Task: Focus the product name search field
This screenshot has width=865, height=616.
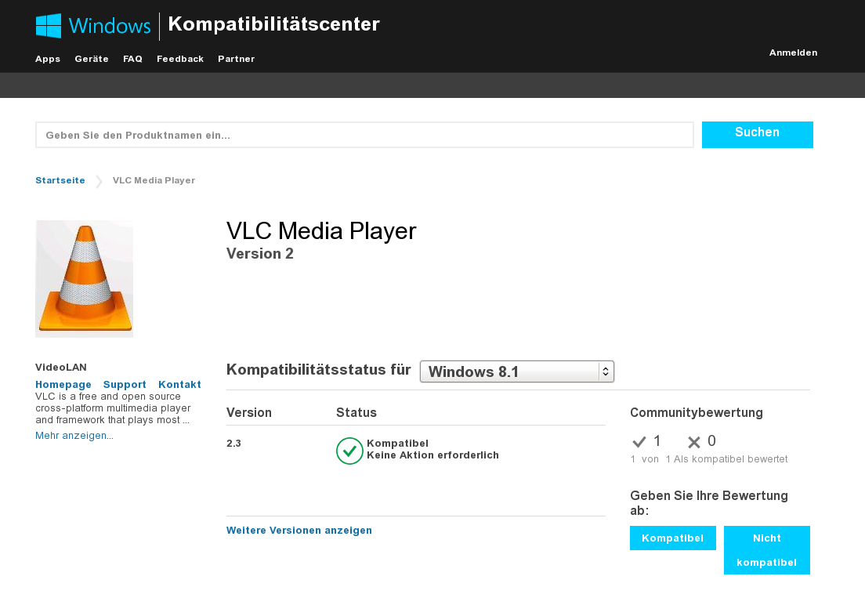Action: click(364, 136)
